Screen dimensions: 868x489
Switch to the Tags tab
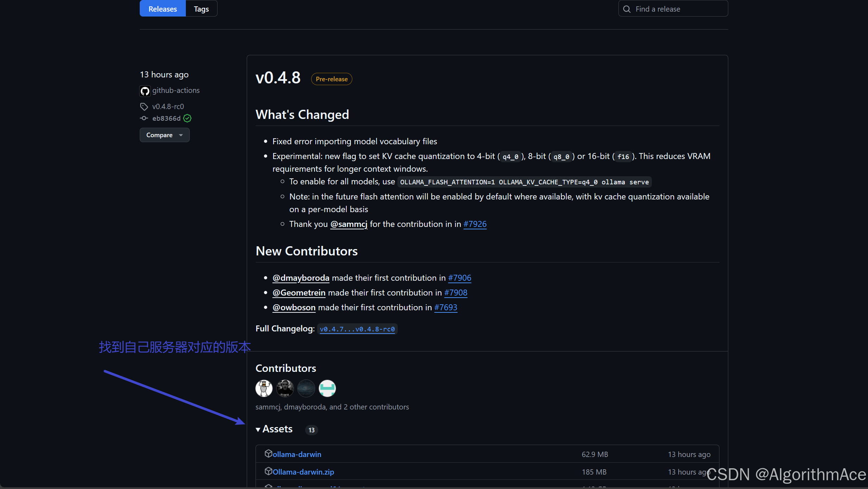point(201,9)
